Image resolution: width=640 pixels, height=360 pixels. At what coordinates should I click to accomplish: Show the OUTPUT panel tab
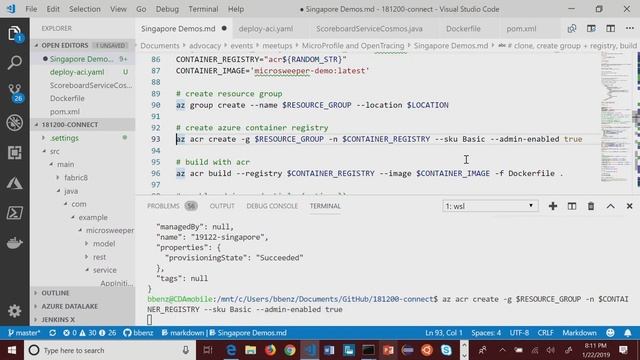(222, 206)
